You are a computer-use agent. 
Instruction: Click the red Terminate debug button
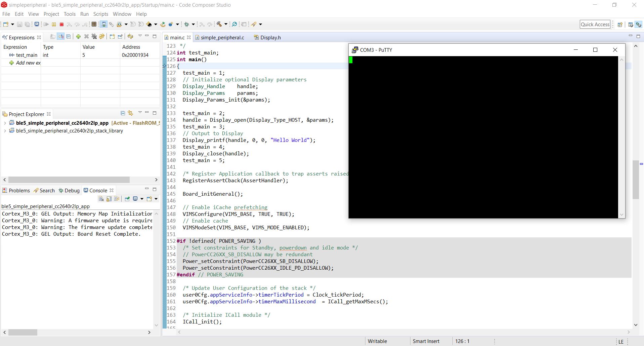pyautogui.click(x=61, y=24)
